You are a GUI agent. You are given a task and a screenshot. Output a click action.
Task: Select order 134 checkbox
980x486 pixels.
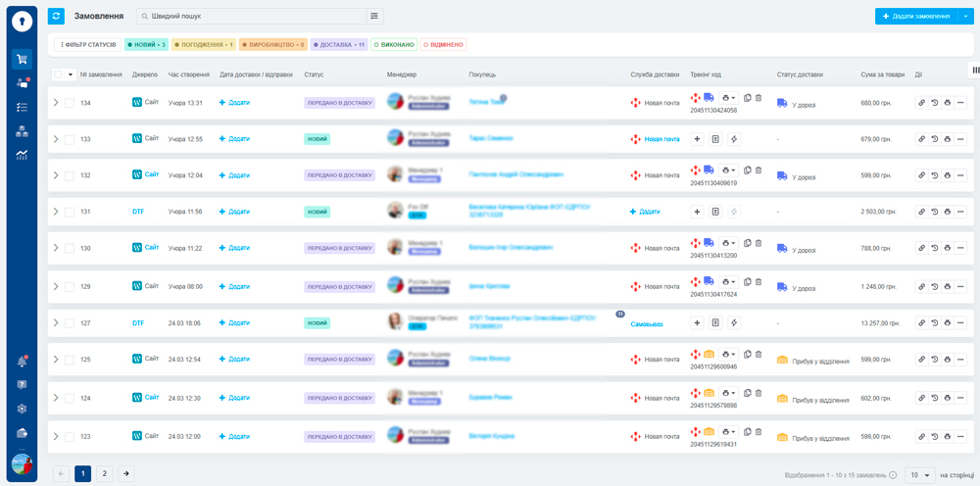[70, 103]
